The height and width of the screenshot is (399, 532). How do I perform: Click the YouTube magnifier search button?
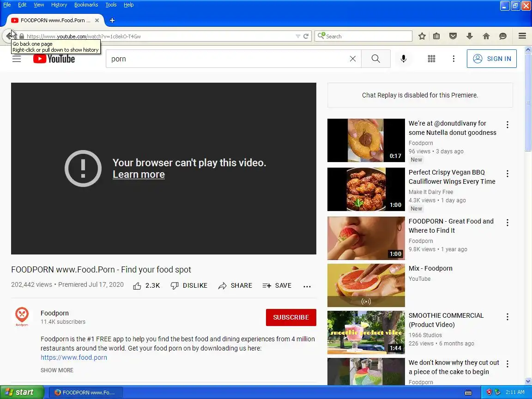point(376,59)
